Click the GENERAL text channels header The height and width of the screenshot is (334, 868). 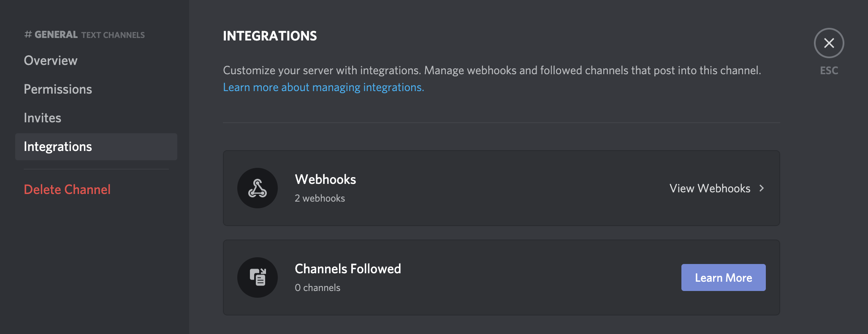click(84, 35)
